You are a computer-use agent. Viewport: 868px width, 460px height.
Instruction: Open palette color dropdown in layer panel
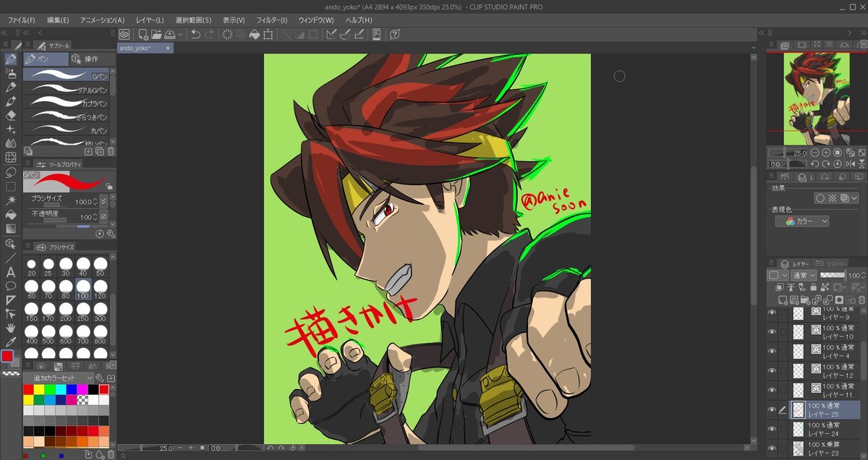point(778,276)
